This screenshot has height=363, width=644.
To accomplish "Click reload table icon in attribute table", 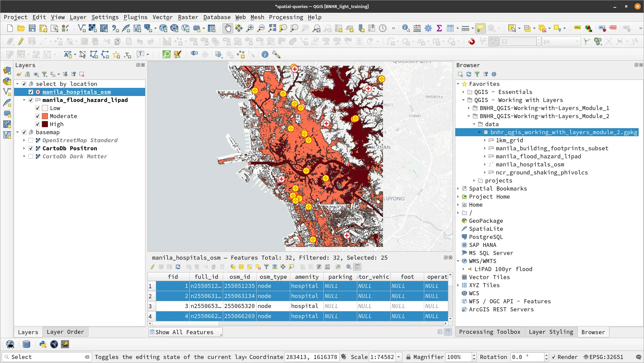I will tap(178, 267).
